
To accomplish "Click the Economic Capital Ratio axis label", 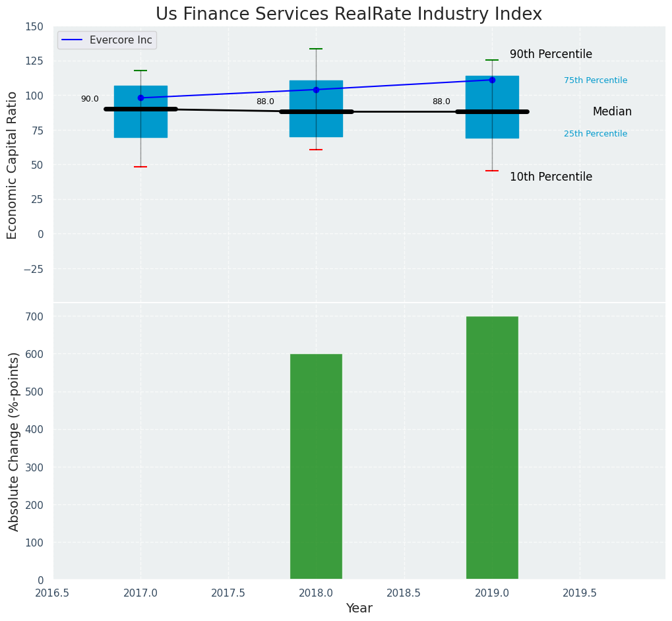I will click(13, 165).
